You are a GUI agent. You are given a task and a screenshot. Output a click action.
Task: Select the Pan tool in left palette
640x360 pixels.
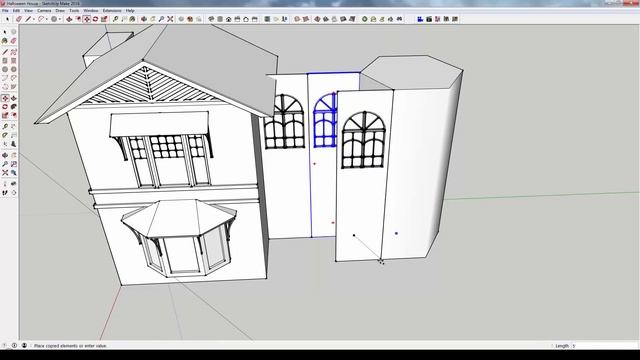pyautogui.click(x=13, y=155)
